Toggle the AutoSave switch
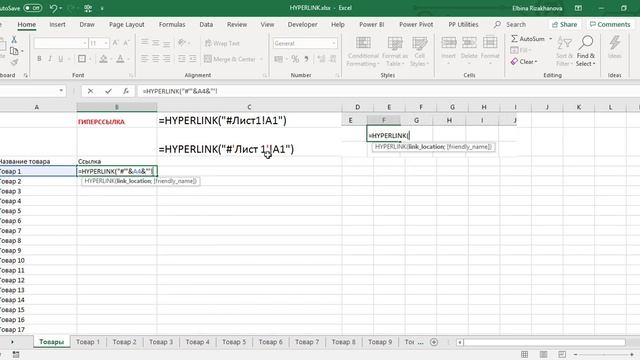640x360 pixels. (x=32, y=8)
